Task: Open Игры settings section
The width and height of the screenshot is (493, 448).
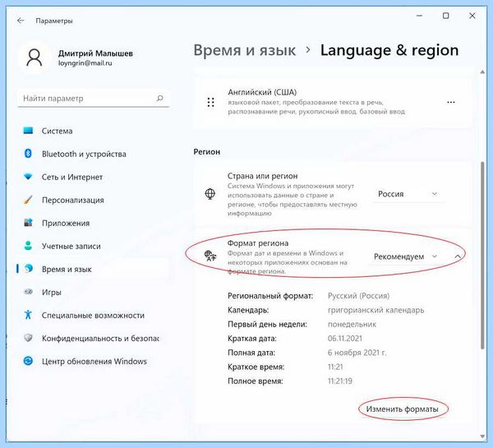Action: [x=93, y=292]
